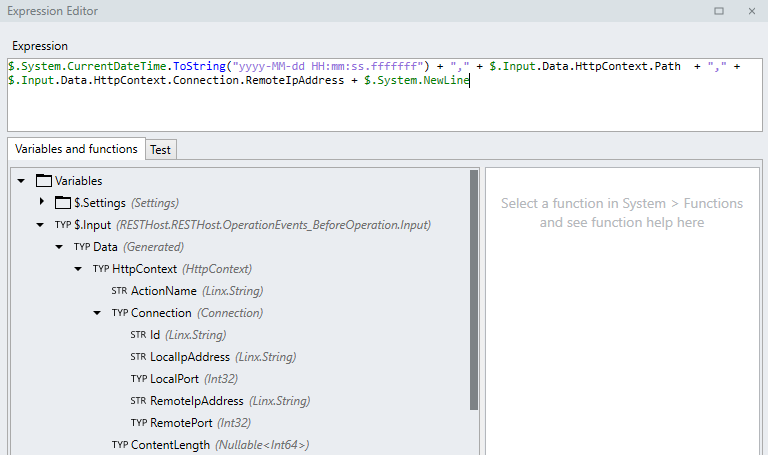Screen dimensions: 768x455
Task: Collapse the HttpContext tree node
Action: click(78, 269)
